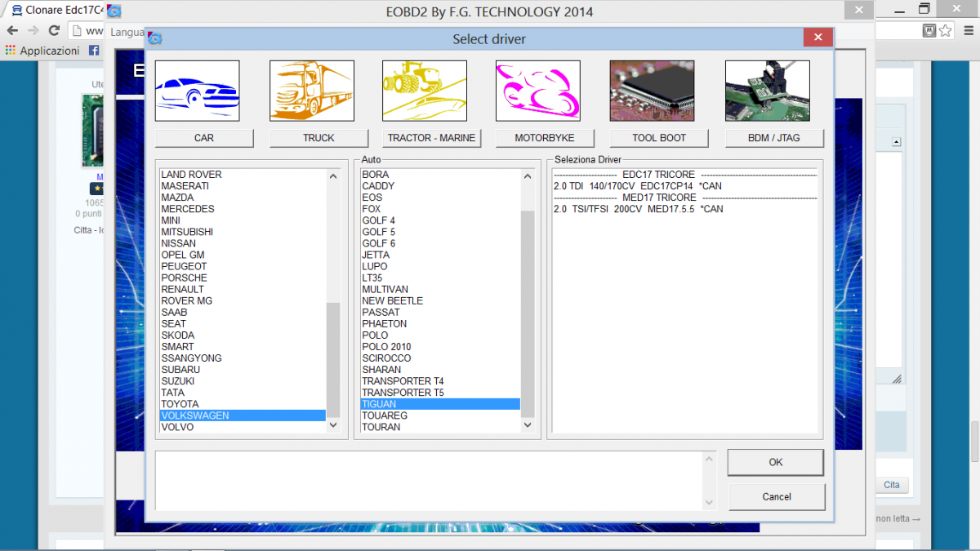Click inside the empty description text box
Viewport: 980px width, 551px height.
click(x=429, y=480)
